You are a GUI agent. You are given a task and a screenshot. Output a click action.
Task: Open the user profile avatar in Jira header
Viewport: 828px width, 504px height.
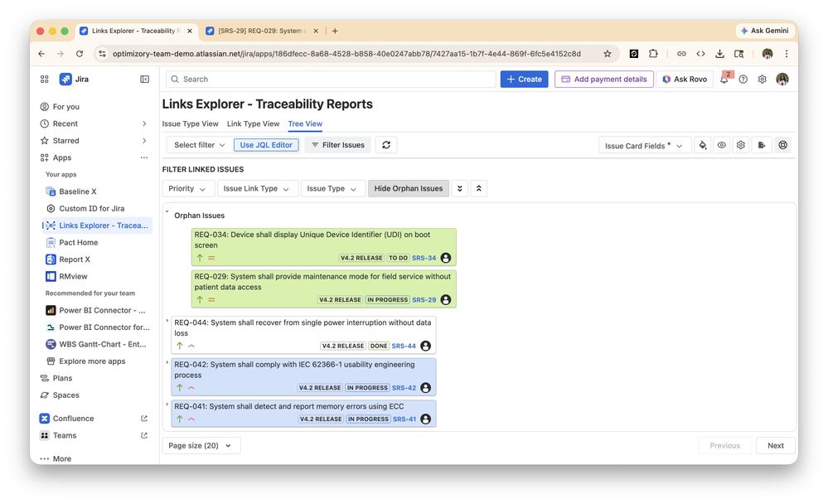pyautogui.click(x=782, y=80)
